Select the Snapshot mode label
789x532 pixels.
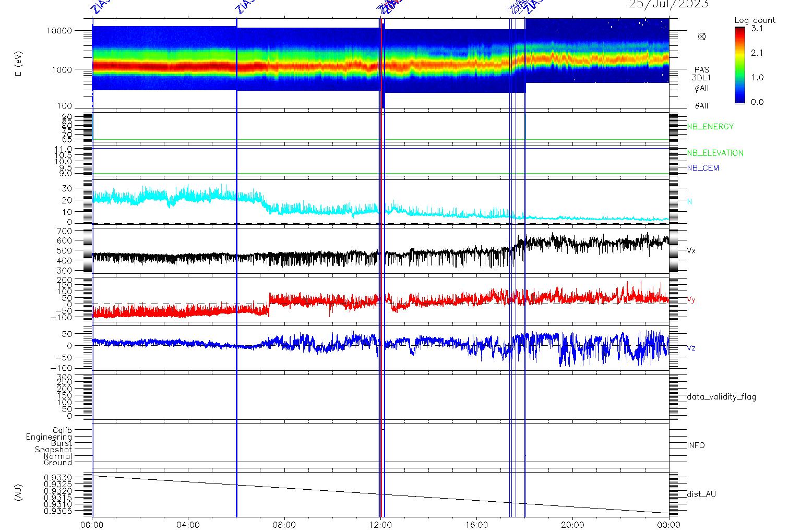54,450
